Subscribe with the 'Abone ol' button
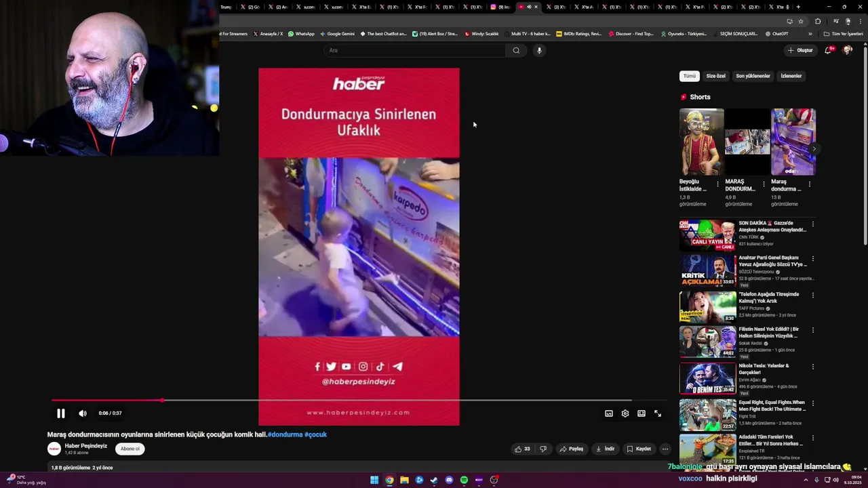868x488 pixels. 130,449
